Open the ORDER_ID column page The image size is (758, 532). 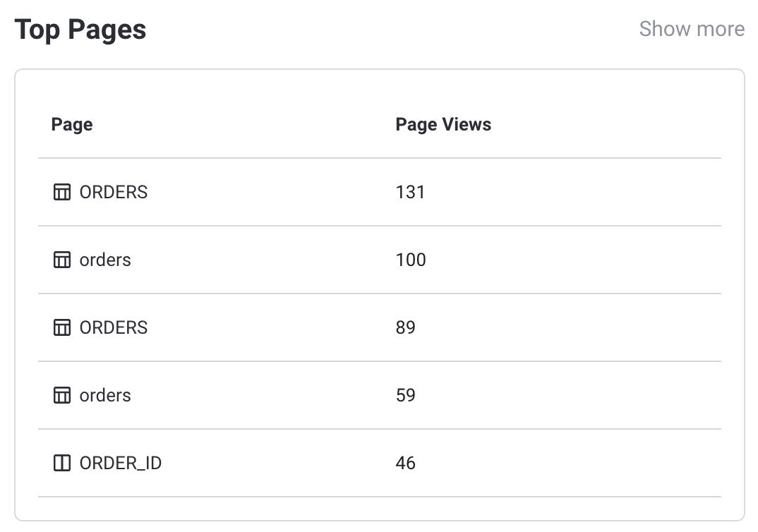[121, 463]
